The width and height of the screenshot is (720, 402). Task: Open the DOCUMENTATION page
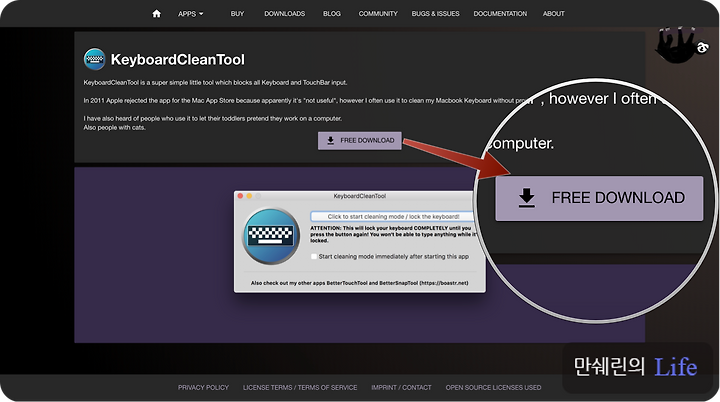(x=501, y=14)
